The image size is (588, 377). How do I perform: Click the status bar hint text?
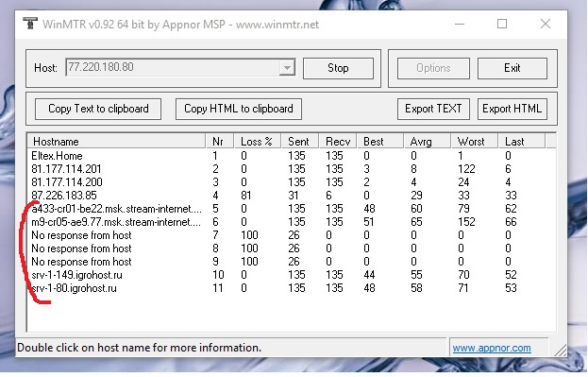pyautogui.click(x=139, y=348)
